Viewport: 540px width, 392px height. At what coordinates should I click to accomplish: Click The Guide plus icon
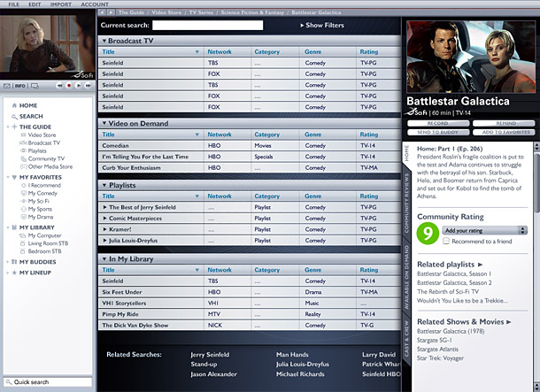[x=14, y=127]
